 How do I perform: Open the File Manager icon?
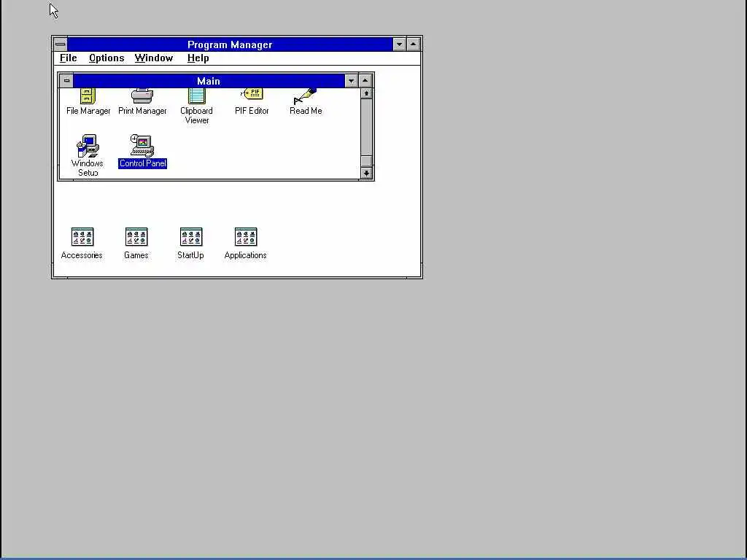[x=88, y=101]
